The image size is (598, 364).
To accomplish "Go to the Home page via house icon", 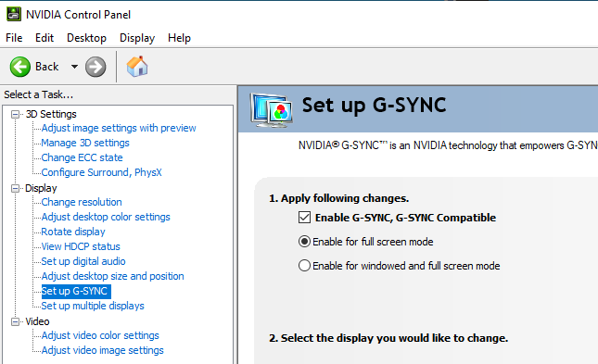I will 137,67.
